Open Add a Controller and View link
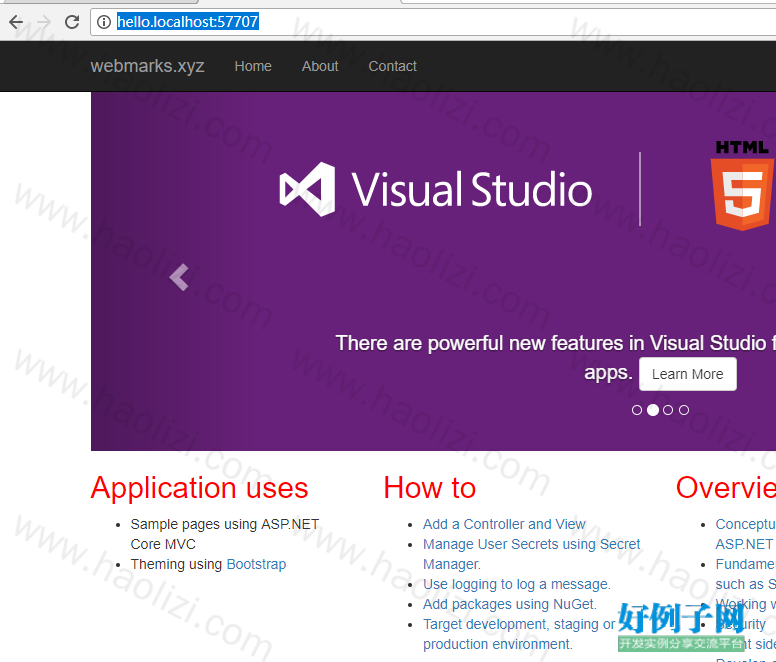Image resolution: width=776 pixels, height=662 pixels. click(504, 524)
